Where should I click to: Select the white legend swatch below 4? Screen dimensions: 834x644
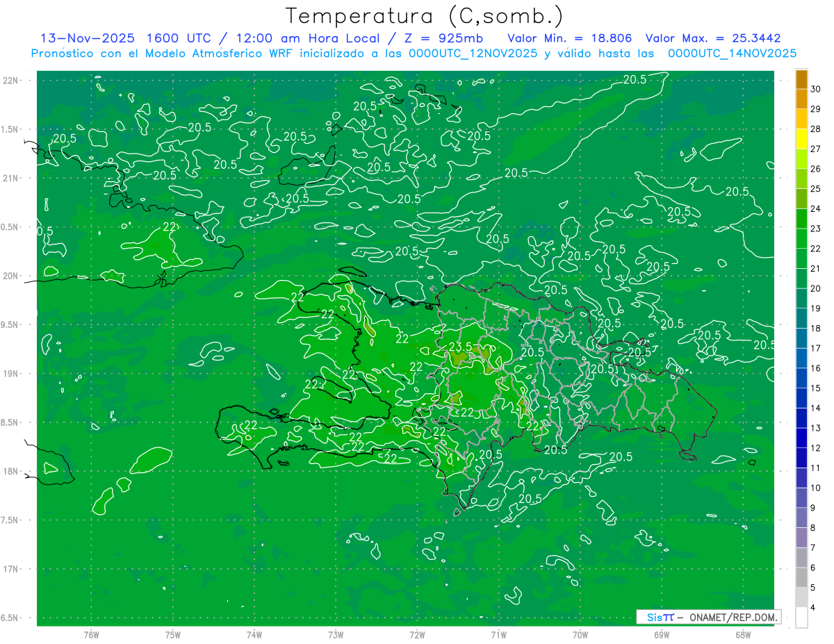[x=801, y=618]
